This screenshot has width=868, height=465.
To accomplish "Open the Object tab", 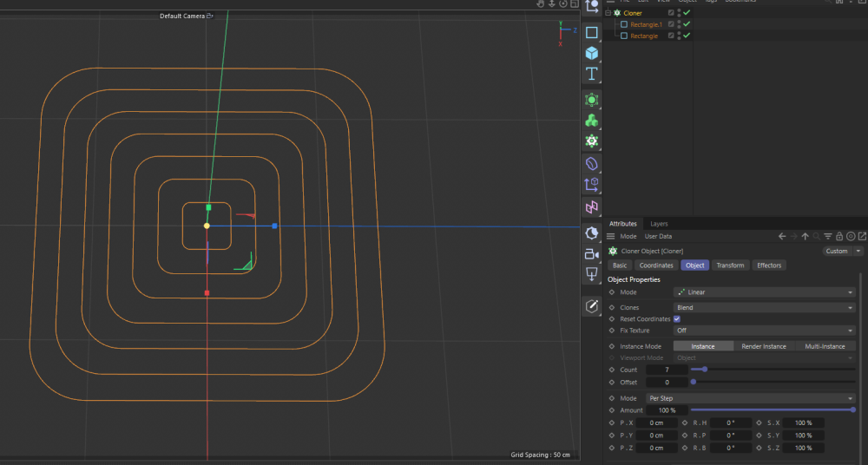I will point(694,265).
